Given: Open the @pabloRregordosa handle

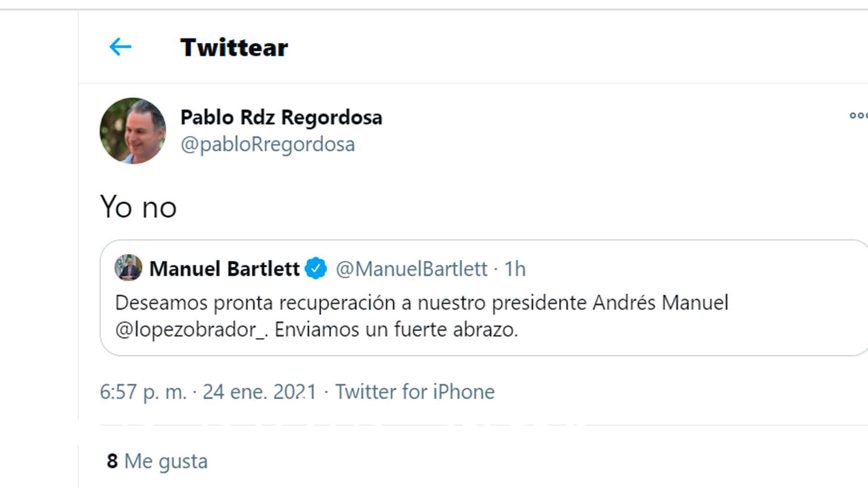Looking at the screenshot, I should click(x=268, y=145).
